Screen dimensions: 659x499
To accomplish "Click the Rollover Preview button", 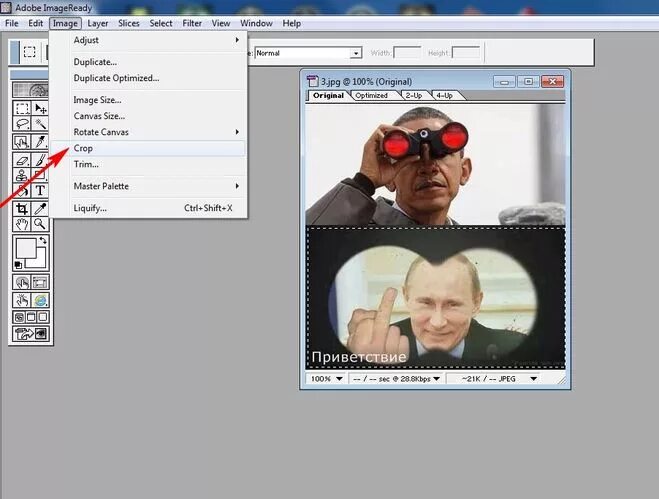I will 22,300.
